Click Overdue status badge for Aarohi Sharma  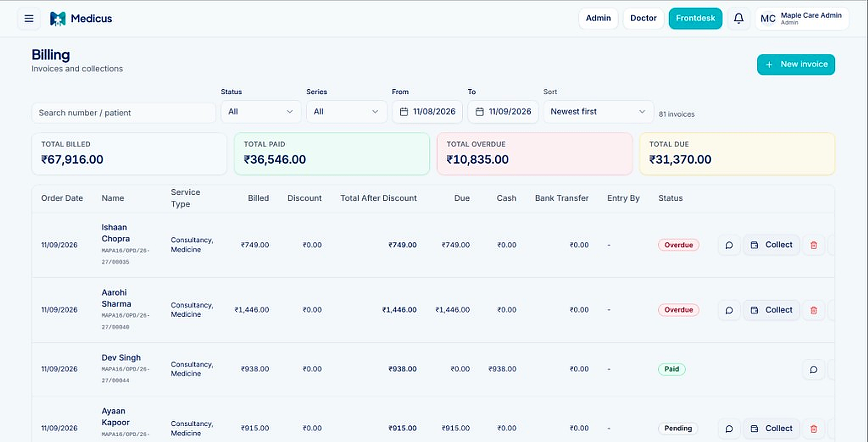click(x=678, y=310)
